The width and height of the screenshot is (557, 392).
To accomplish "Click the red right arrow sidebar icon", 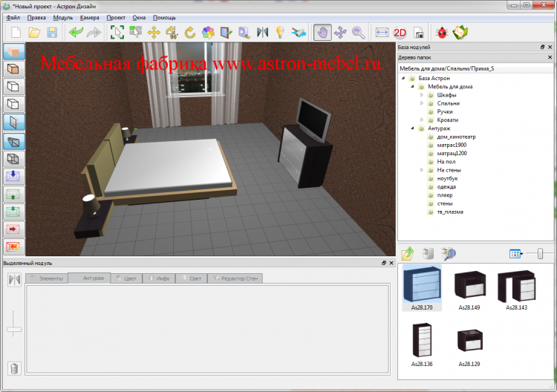I will [14, 229].
